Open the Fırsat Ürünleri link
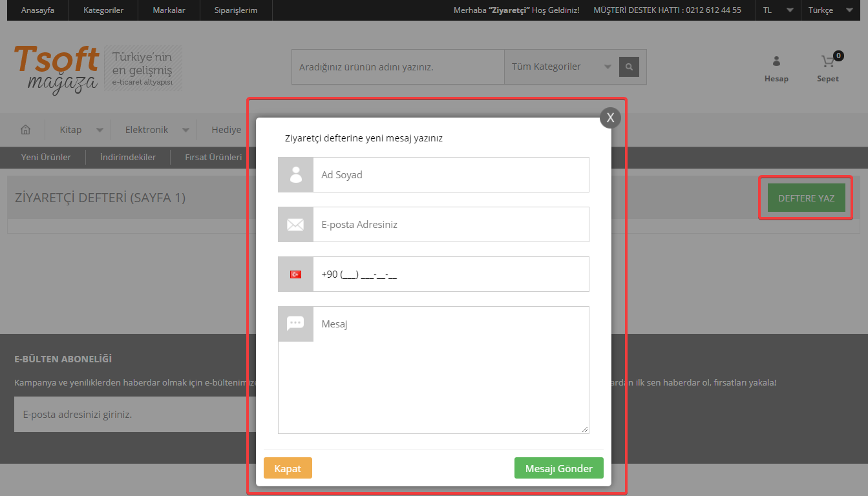The width and height of the screenshot is (868, 496). point(214,157)
